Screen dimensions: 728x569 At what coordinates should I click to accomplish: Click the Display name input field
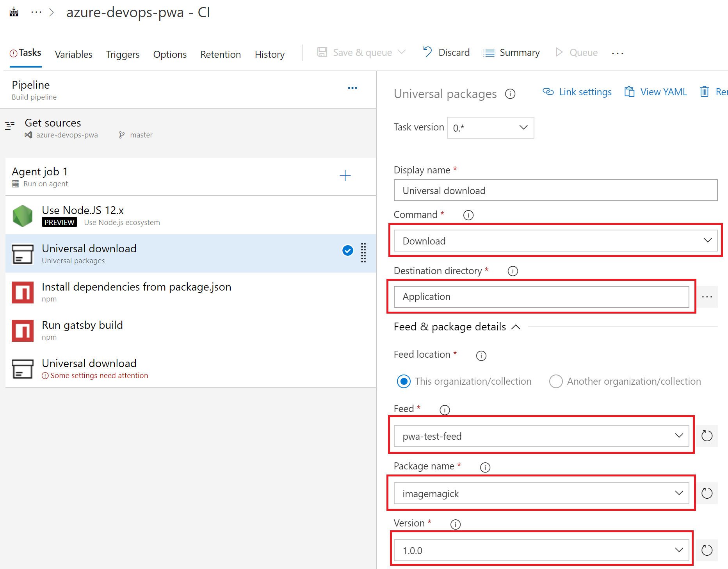(555, 191)
